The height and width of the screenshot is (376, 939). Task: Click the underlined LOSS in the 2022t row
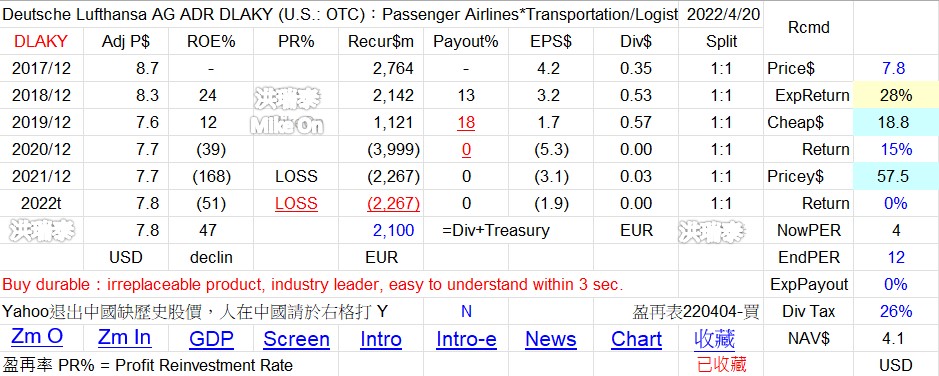(x=296, y=204)
